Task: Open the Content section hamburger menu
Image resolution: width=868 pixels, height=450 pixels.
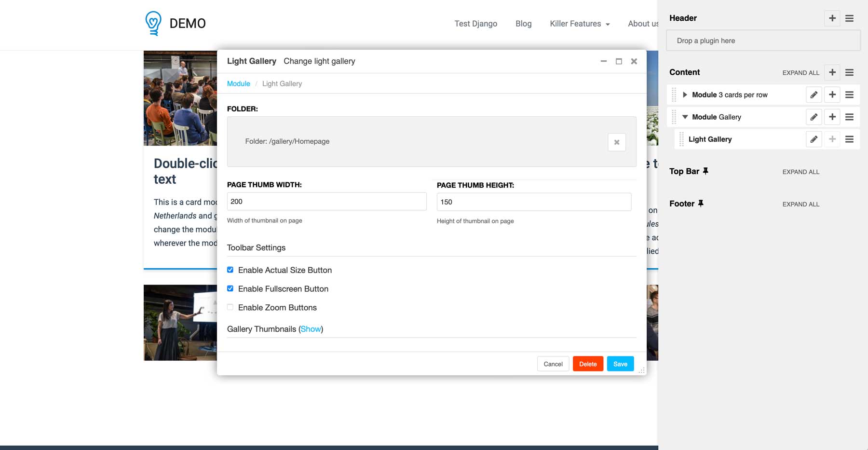Action: pos(849,72)
